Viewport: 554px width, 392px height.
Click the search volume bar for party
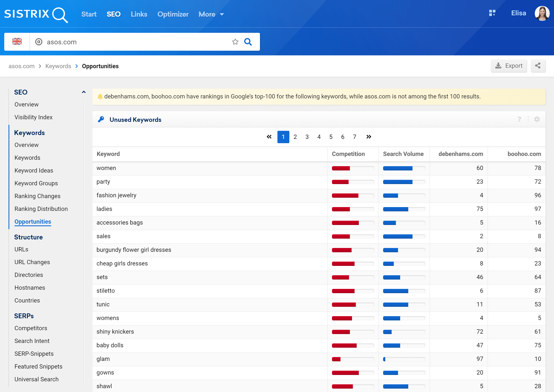coord(404,182)
